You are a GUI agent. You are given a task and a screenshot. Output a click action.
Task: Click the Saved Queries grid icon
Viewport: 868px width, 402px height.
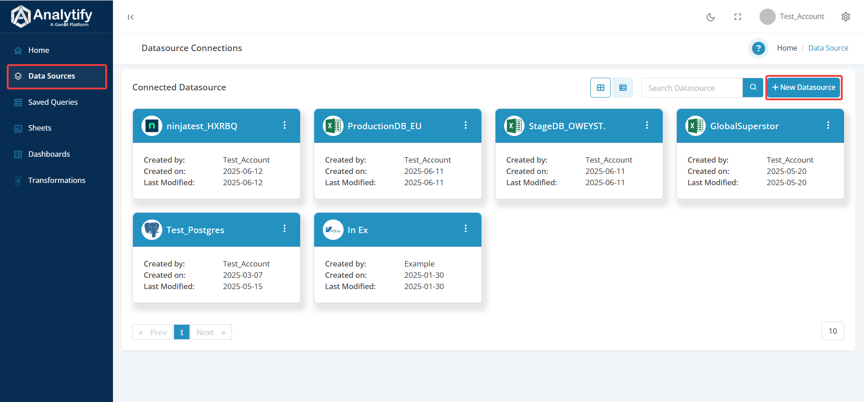click(18, 103)
